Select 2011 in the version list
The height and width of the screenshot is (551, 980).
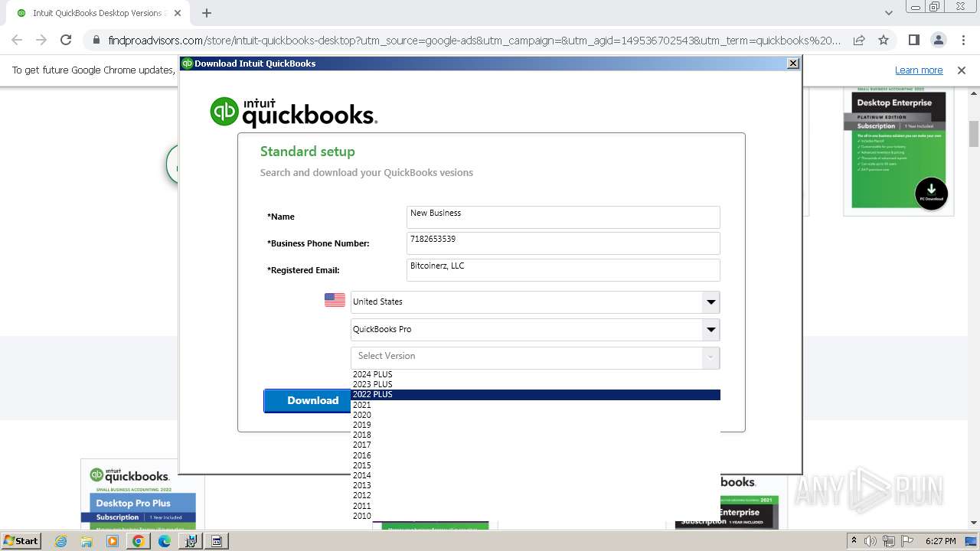[535, 506]
